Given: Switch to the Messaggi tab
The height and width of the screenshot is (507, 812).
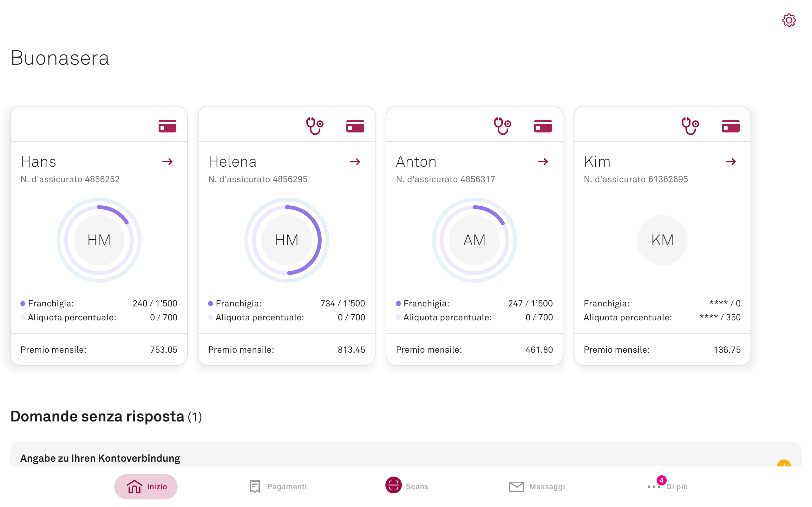Looking at the screenshot, I should (537, 486).
